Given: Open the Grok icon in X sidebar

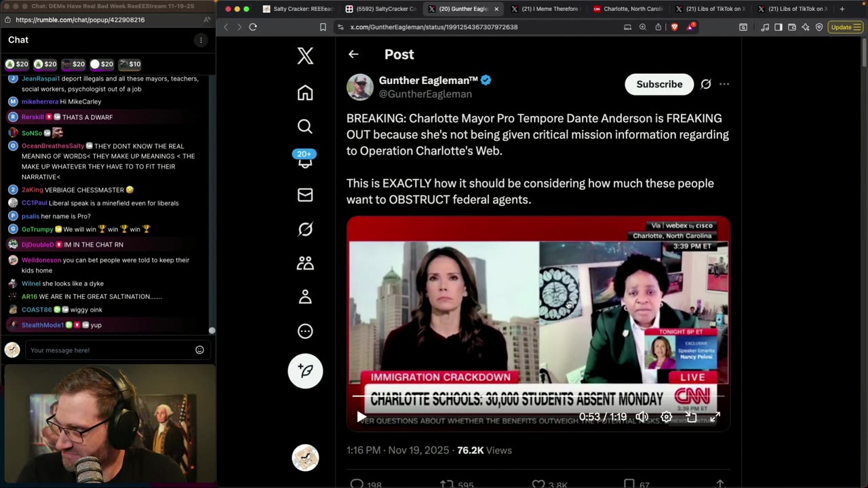Looking at the screenshot, I should coord(305,229).
